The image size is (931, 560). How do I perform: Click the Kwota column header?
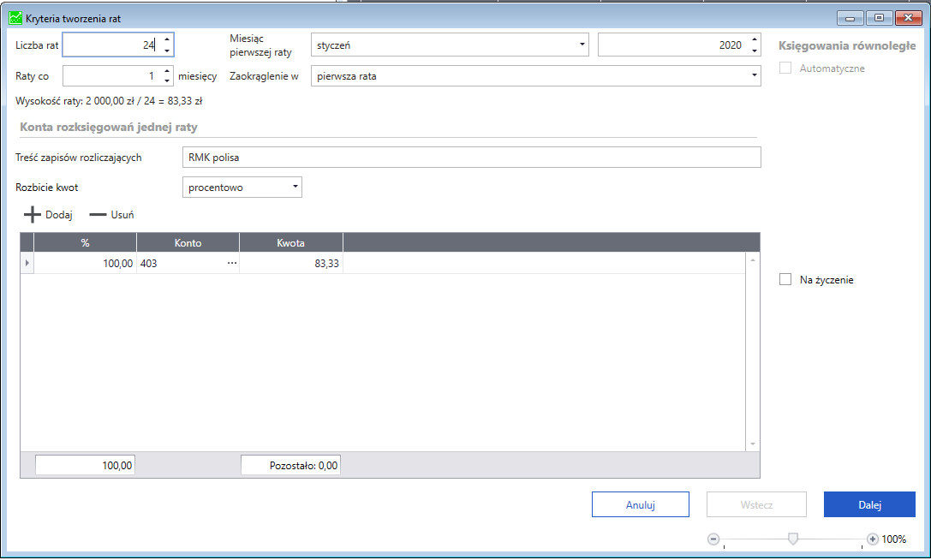pos(290,242)
